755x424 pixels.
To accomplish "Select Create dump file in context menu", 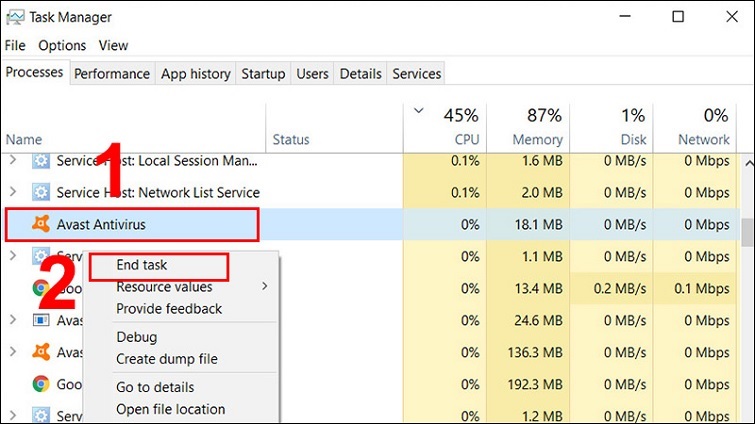I will [166, 359].
